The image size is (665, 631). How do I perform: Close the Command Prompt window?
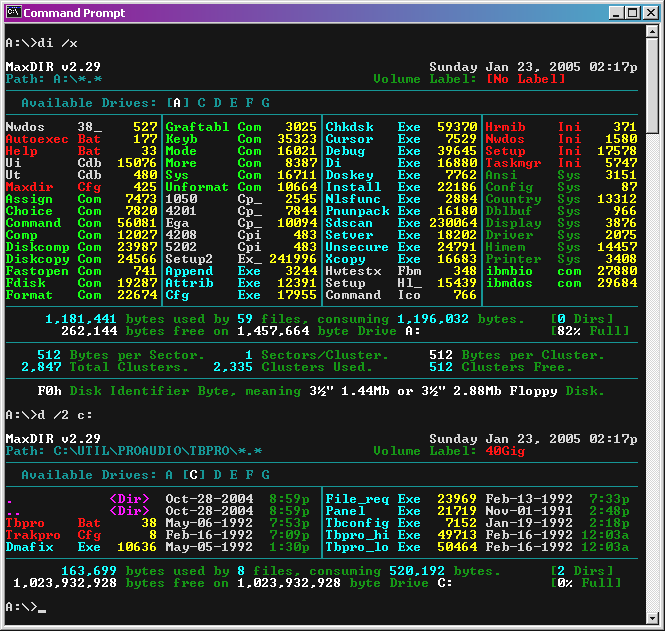pos(651,13)
